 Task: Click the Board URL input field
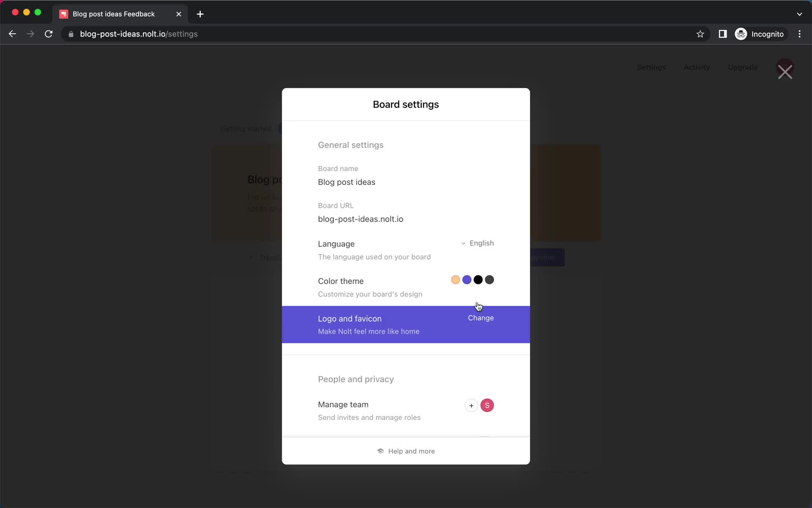361,219
